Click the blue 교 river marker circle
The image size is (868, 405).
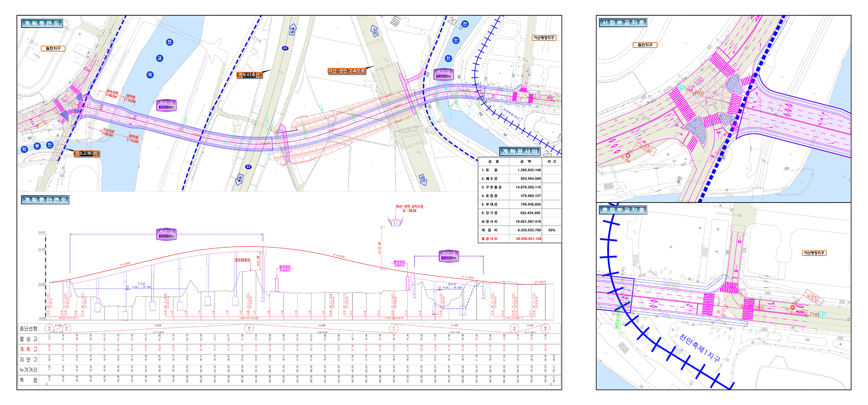(159, 58)
